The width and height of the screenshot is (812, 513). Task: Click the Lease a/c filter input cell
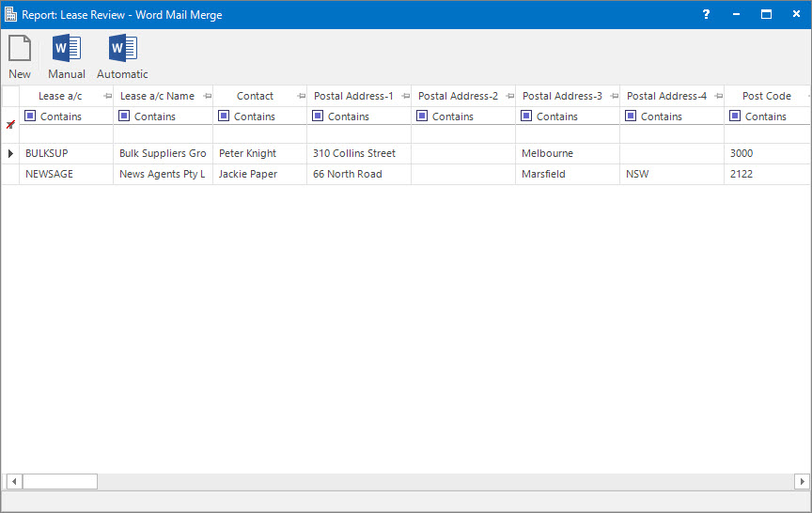(x=67, y=134)
